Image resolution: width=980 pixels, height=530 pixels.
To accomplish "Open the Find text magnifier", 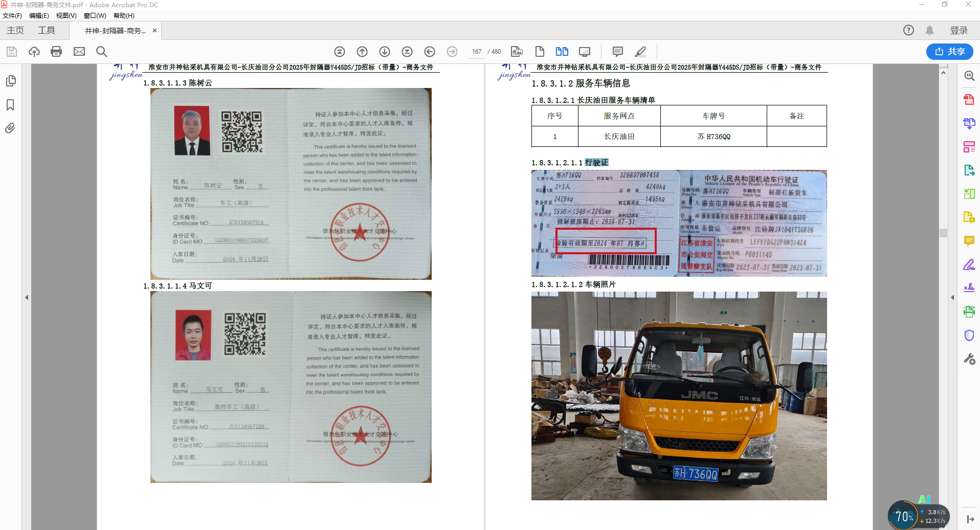I will coord(102,52).
